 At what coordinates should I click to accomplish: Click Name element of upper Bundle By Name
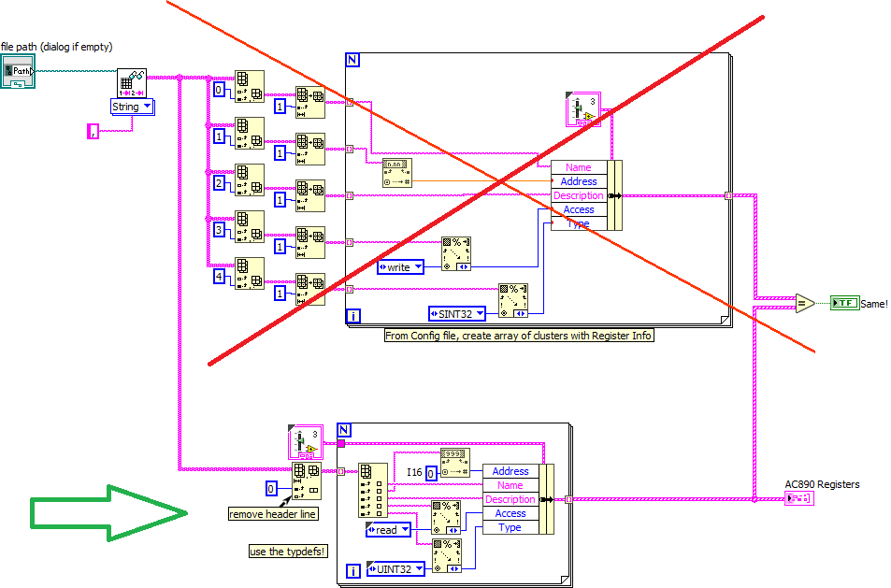579,167
